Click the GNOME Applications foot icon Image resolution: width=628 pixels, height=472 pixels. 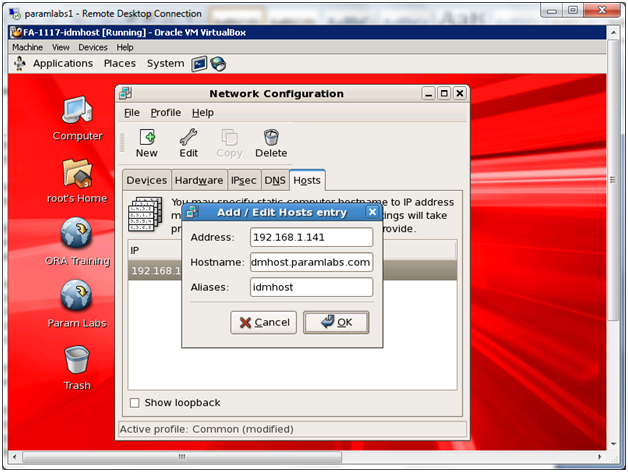[x=20, y=64]
